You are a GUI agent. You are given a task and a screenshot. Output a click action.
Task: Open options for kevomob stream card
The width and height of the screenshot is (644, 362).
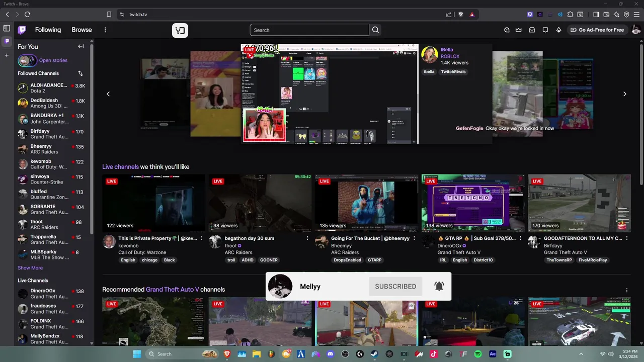(x=201, y=238)
